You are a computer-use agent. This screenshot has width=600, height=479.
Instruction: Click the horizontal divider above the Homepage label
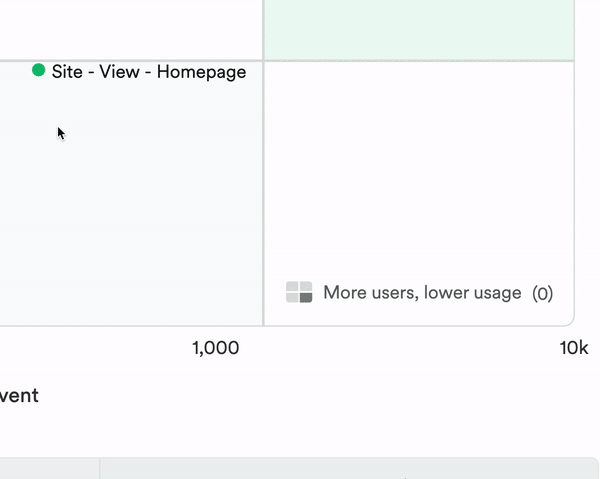[x=130, y=60]
